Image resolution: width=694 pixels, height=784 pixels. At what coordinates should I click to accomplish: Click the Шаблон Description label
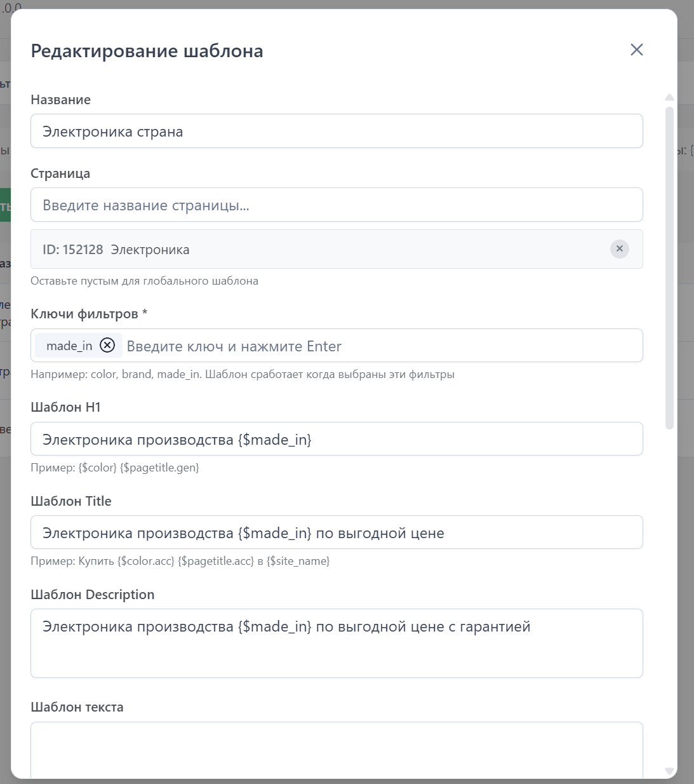pyautogui.click(x=93, y=595)
